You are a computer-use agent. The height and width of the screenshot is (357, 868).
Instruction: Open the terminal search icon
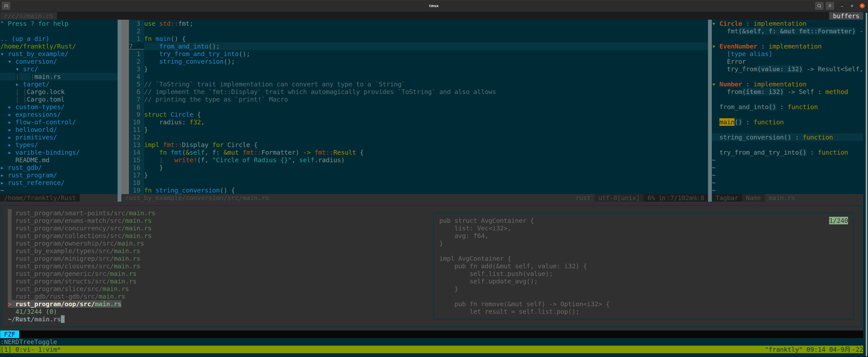click(819, 6)
